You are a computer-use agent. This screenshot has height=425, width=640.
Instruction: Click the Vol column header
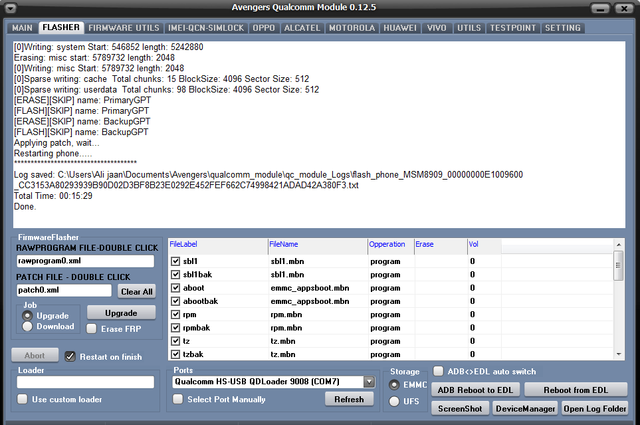coord(484,244)
